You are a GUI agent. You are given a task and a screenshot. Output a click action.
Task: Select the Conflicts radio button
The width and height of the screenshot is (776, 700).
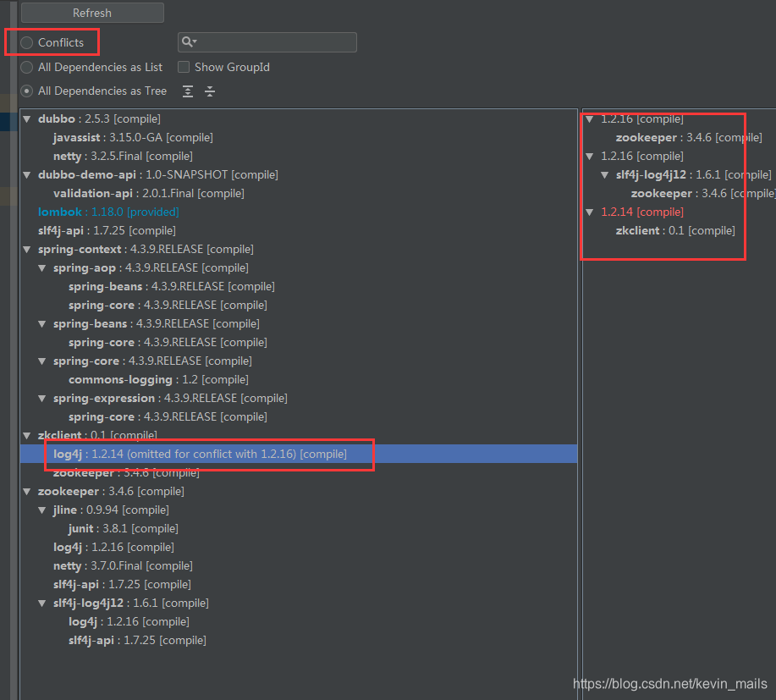(x=27, y=42)
